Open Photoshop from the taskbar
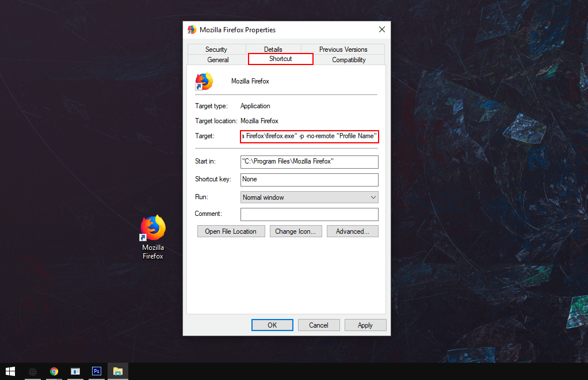Image resolution: width=588 pixels, height=380 pixels. [x=97, y=371]
